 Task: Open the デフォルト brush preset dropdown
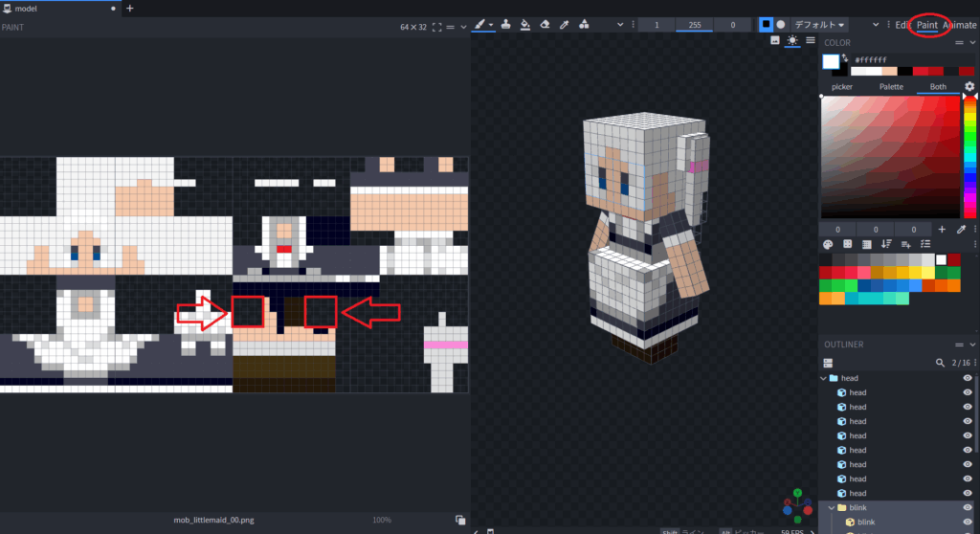[819, 25]
